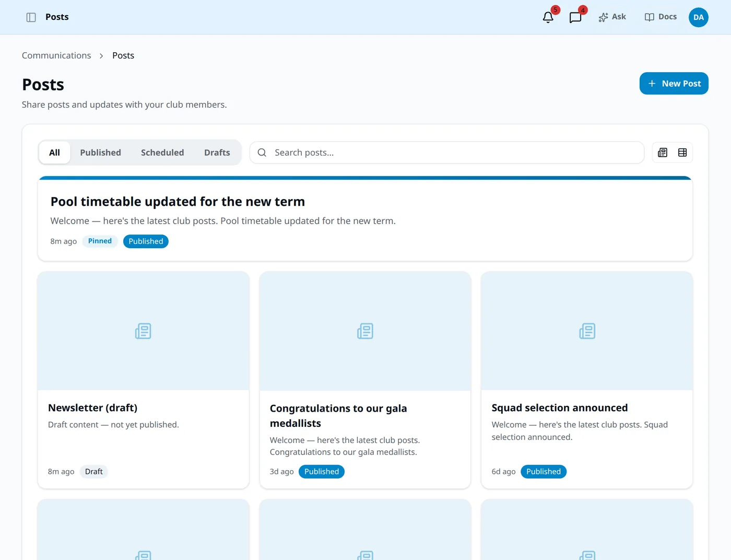731x560 pixels.
Task: Click the search magnifier icon
Action: [262, 153]
